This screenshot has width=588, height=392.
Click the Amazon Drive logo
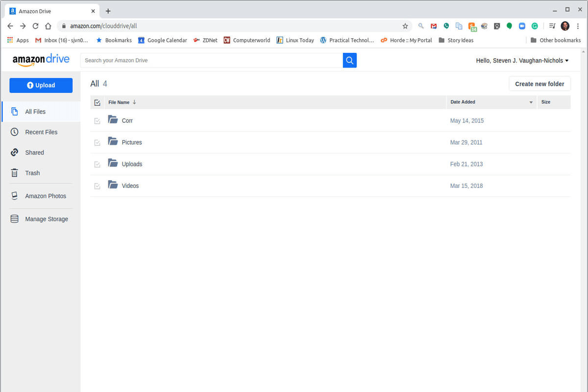coord(41,59)
